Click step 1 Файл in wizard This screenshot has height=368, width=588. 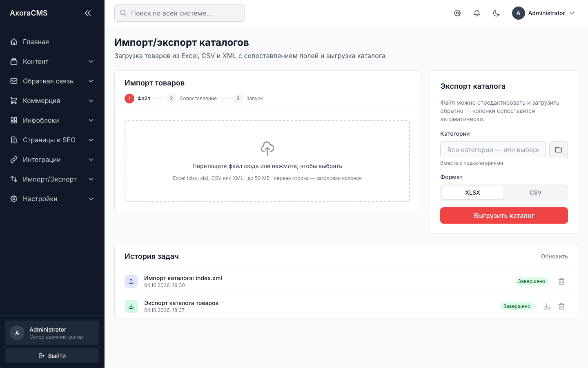coord(137,99)
